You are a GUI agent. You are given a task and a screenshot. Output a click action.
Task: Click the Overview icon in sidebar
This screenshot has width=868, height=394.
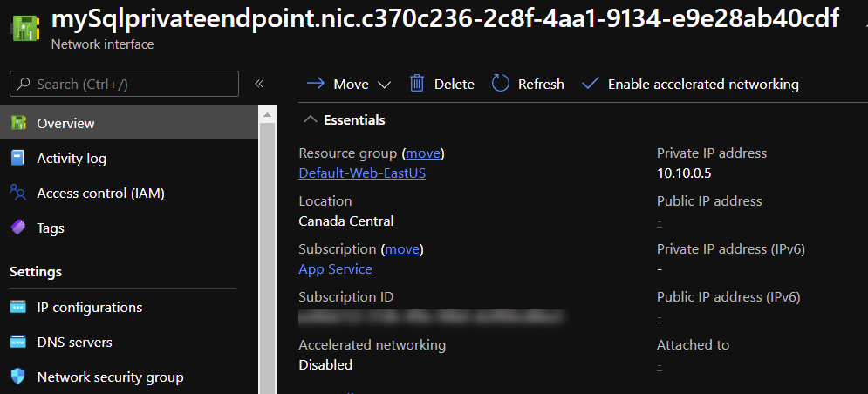tap(17, 123)
